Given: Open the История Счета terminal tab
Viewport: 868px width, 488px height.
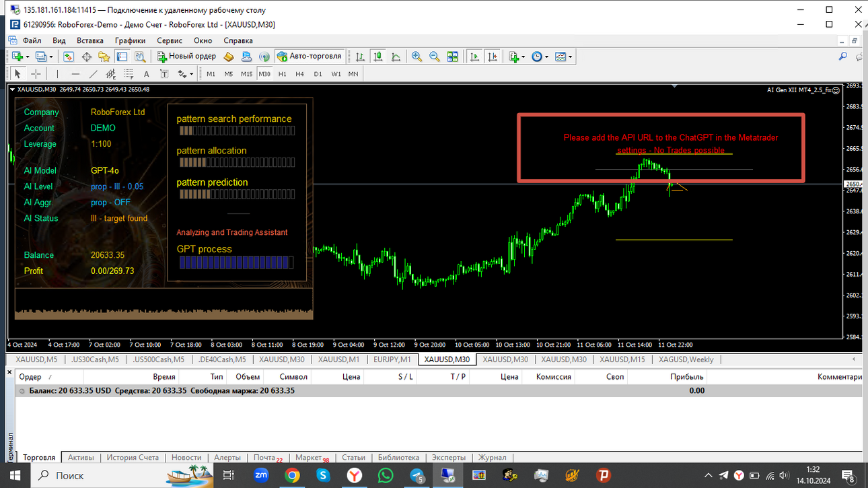Looking at the screenshot, I should pyautogui.click(x=133, y=458).
